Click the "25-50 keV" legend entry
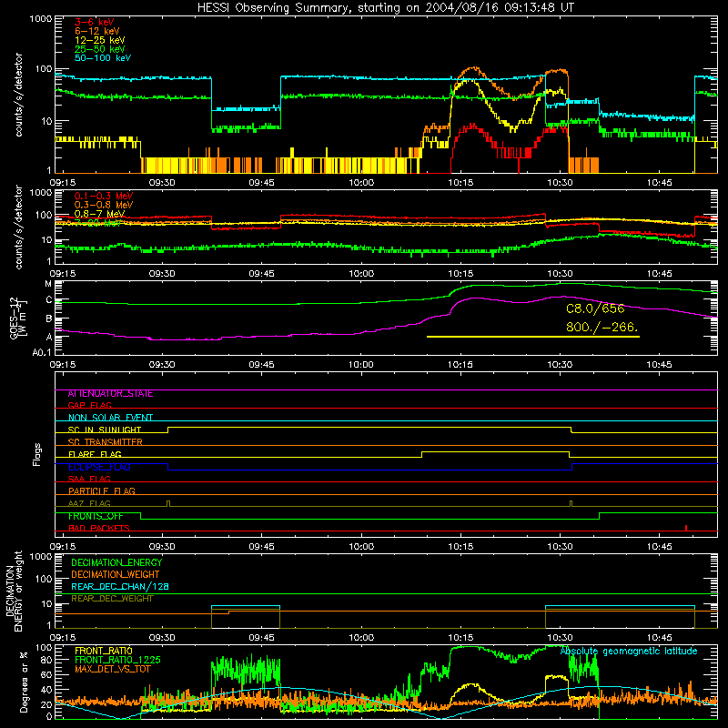Image resolution: width=728 pixels, height=728 pixels. tap(100, 49)
